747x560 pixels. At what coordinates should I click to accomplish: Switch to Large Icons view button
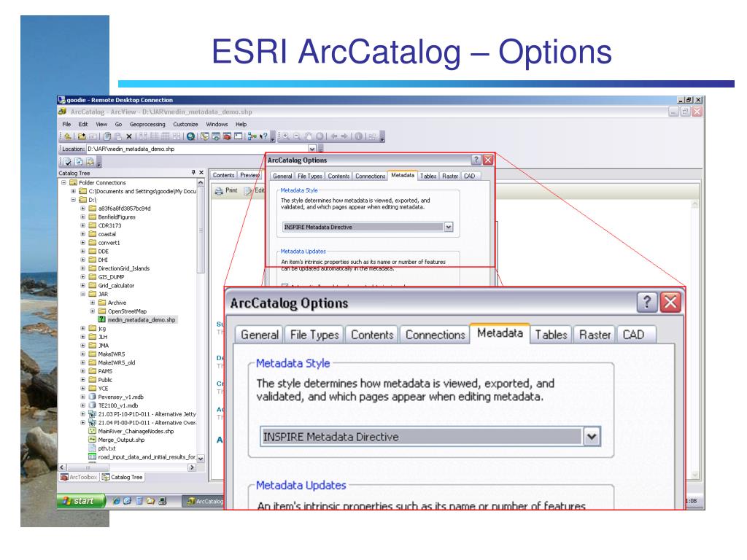[142, 136]
